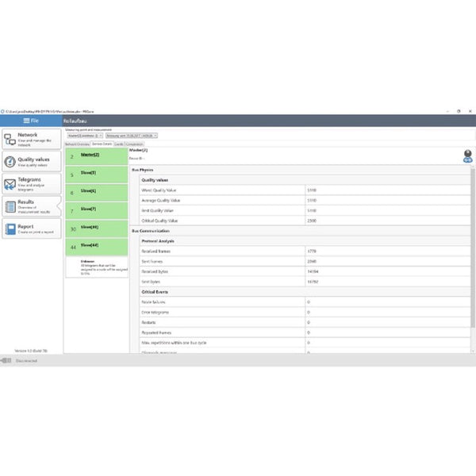Select the Results section in sidebar
The image size is (476, 476).
(32, 206)
